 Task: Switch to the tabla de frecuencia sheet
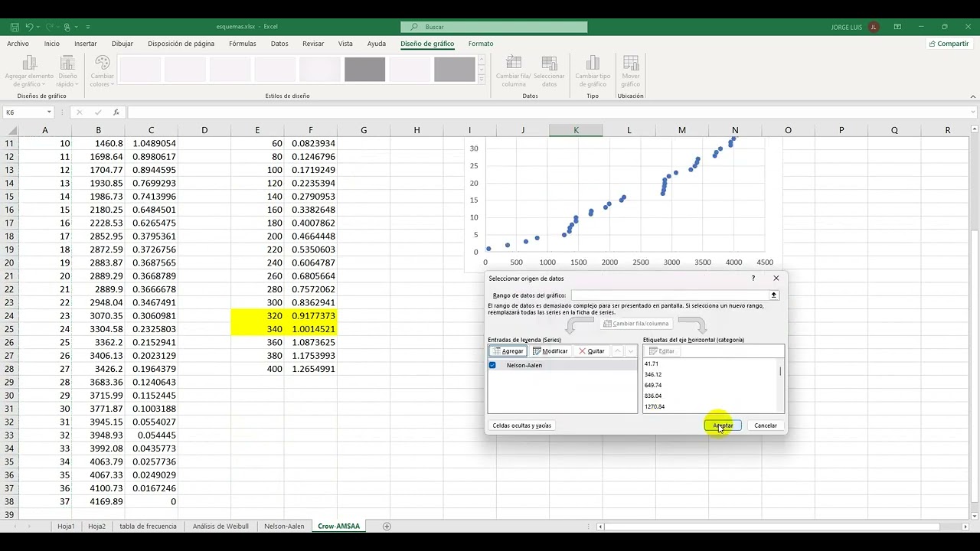[x=148, y=526]
